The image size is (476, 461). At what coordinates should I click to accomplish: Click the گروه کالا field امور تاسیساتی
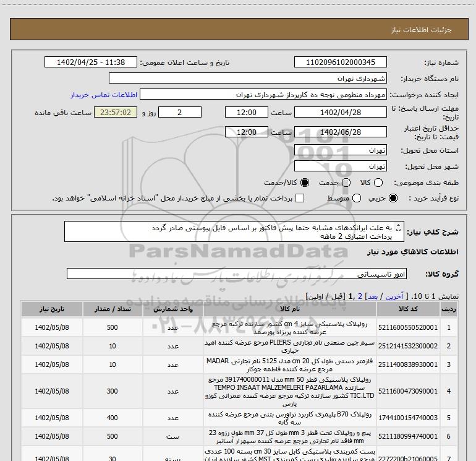point(237,274)
